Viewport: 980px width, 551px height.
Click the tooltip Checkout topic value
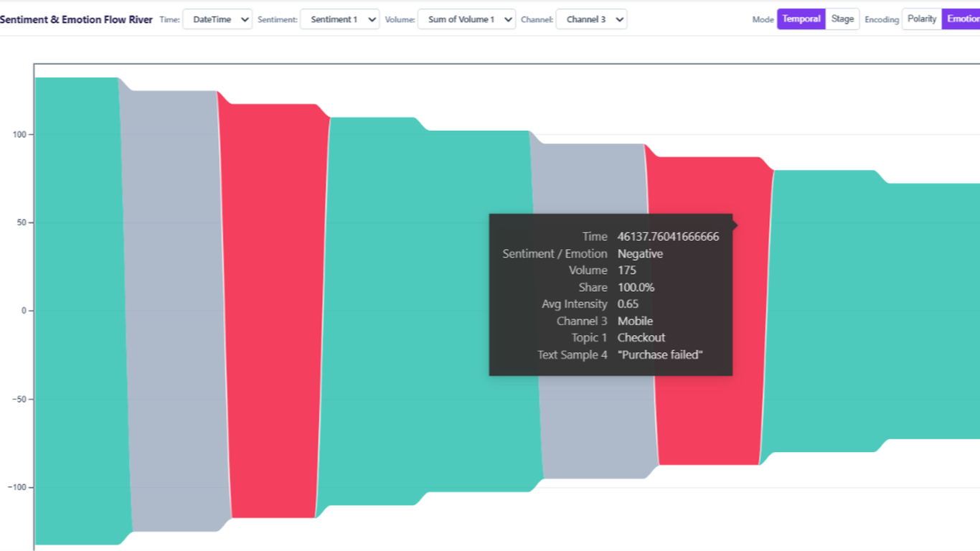[641, 337]
